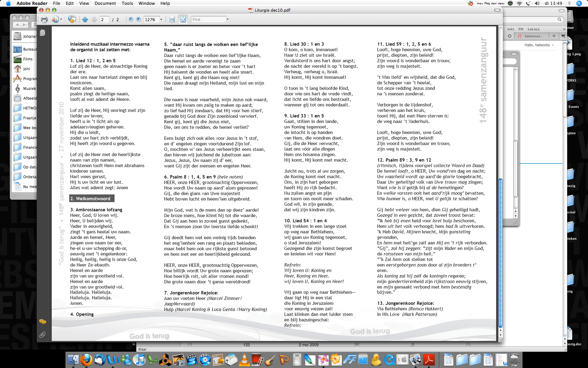The width and height of the screenshot is (588, 368).
Task: Click the document vertical scrollbar thumb
Action: tap(501, 253)
